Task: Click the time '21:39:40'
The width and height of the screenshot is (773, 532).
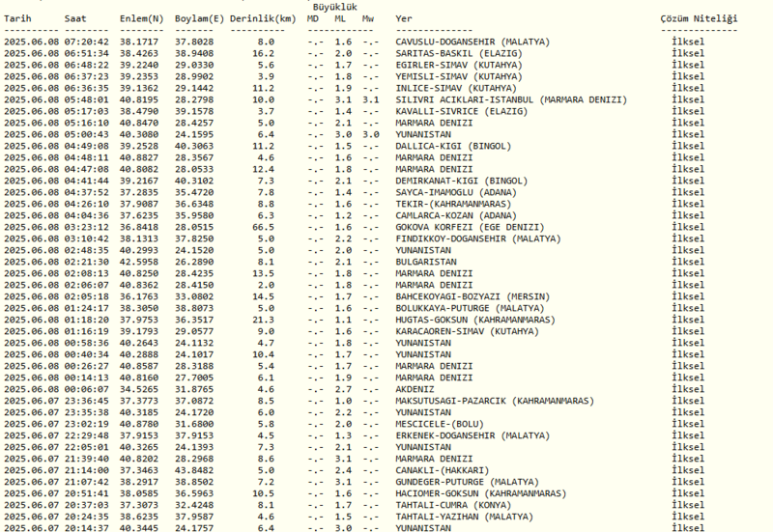Action: [x=86, y=459]
